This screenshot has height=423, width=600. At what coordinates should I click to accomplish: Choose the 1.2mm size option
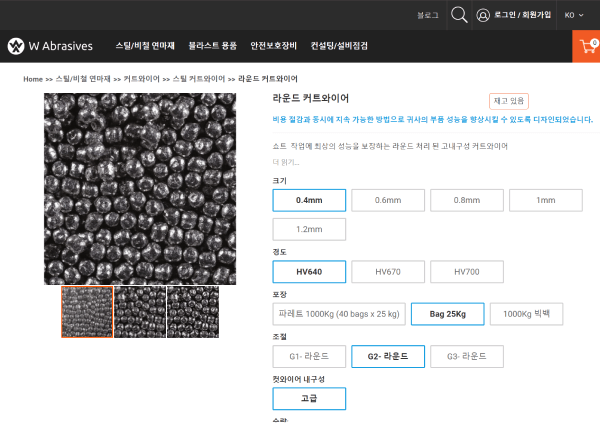[x=309, y=229]
